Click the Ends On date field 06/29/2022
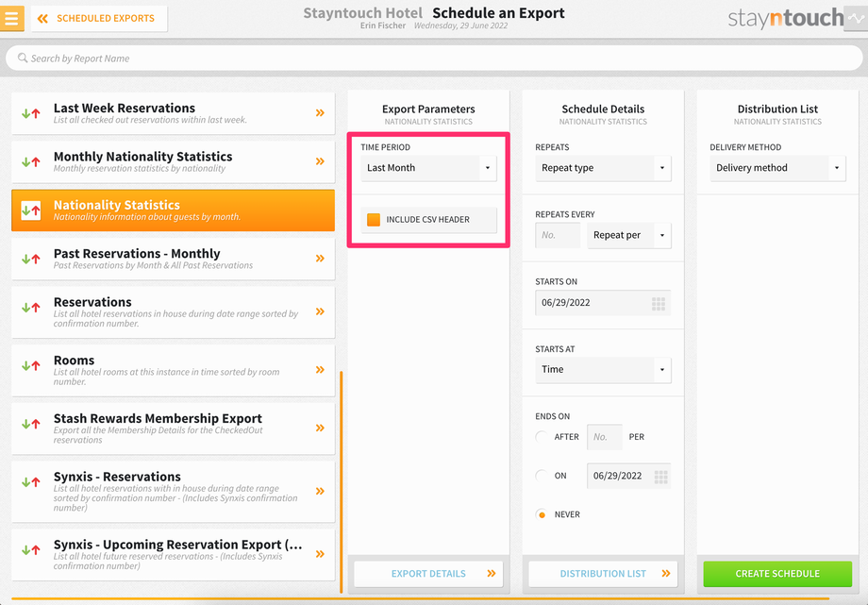 (629, 476)
